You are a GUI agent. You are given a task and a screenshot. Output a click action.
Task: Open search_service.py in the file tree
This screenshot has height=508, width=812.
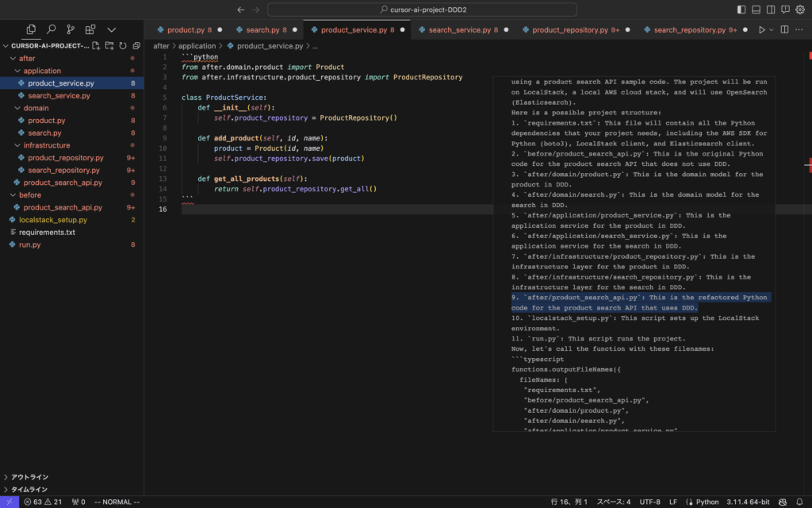click(71, 95)
